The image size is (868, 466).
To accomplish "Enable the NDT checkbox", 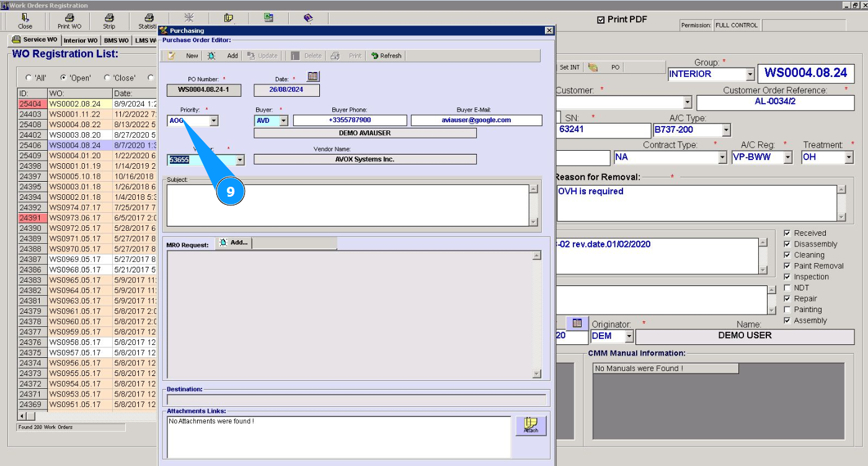I will [787, 288].
